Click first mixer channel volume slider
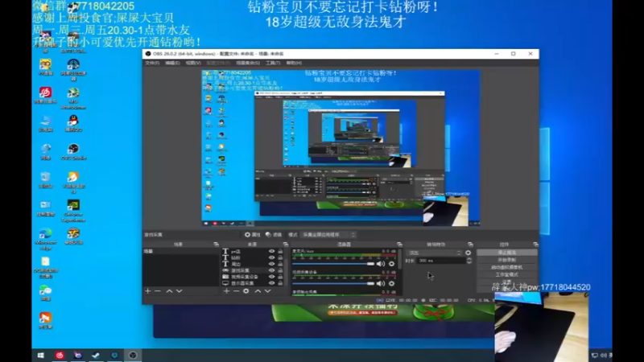644x362 pixels. tap(333, 264)
